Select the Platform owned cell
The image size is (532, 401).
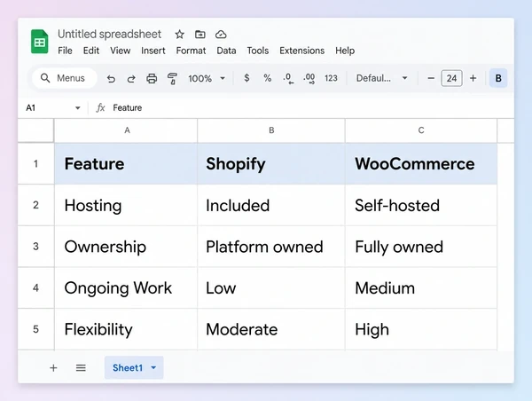coord(271,247)
